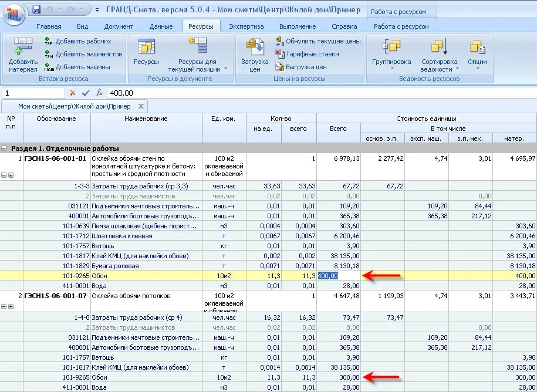
Task: Open the GRAND-Smeta application orb menu
Action: (15, 15)
